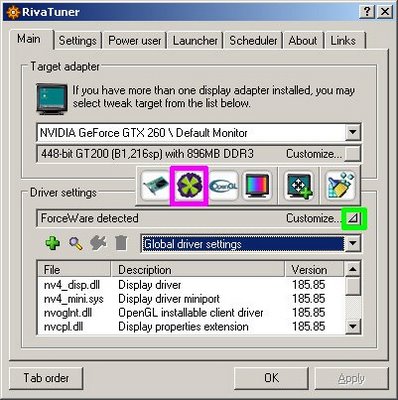Switch to the Power user tab
The height and width of the screenshot is (400, 398).
click(135, 41)
